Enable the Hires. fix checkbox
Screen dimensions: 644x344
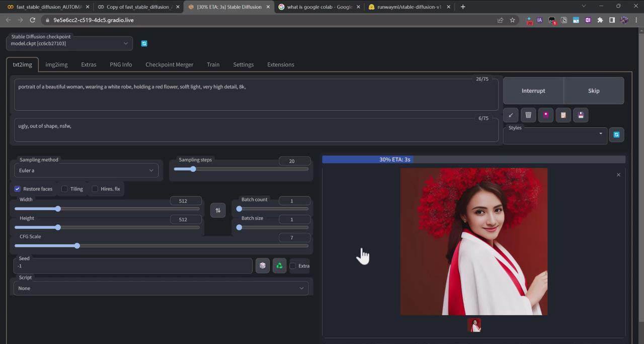point(95,189)
